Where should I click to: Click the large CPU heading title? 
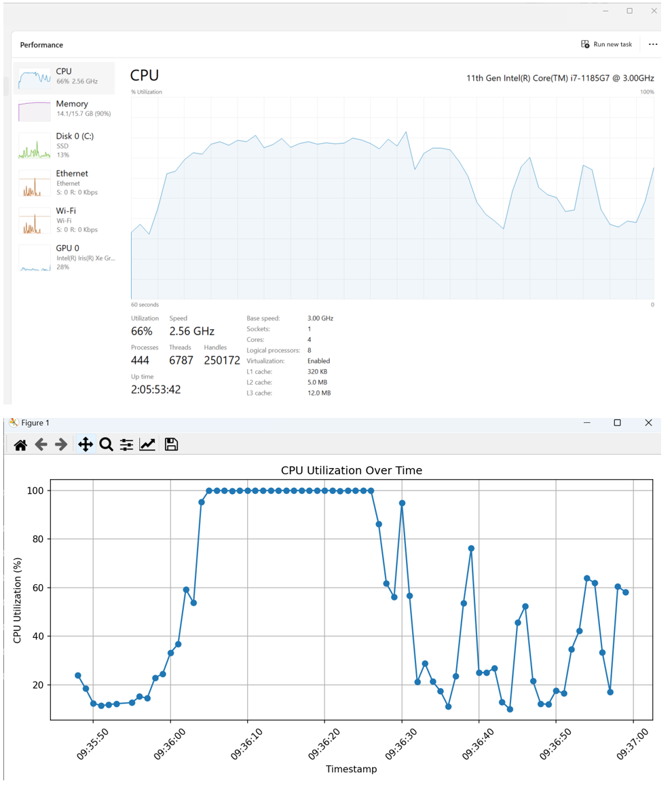[x=145, y=75]
